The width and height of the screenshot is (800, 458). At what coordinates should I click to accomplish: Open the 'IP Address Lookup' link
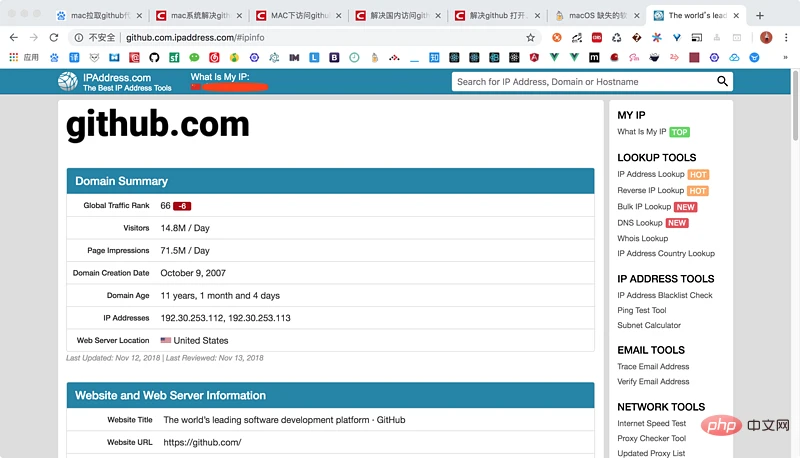tap(651, 174)
